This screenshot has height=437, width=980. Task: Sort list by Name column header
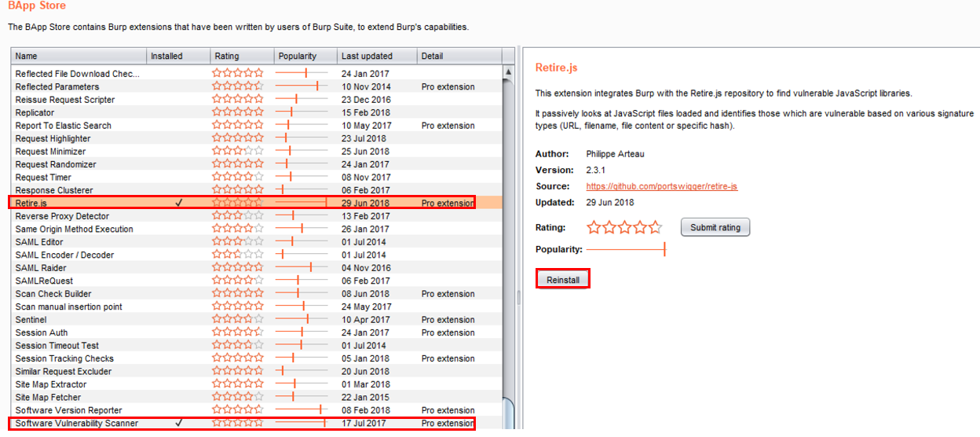79,57
